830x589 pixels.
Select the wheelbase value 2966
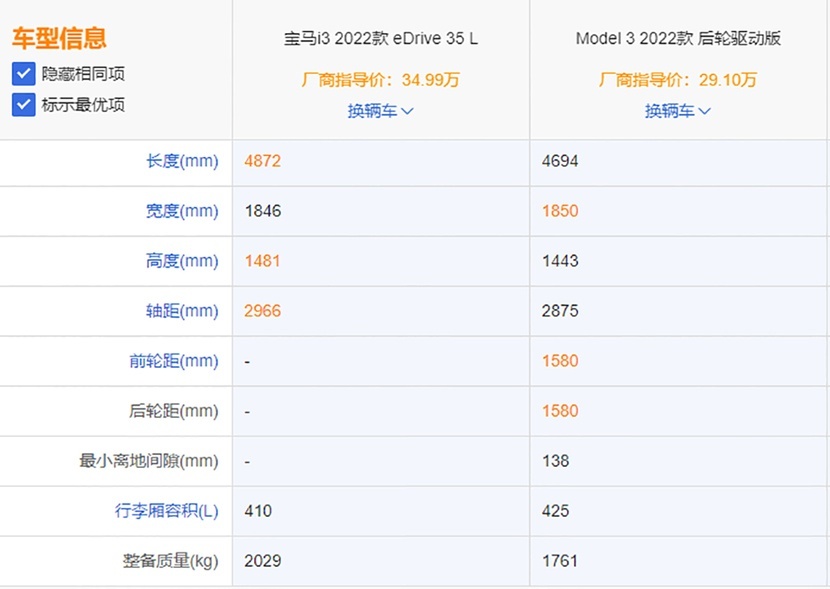[x=263, y=311]
